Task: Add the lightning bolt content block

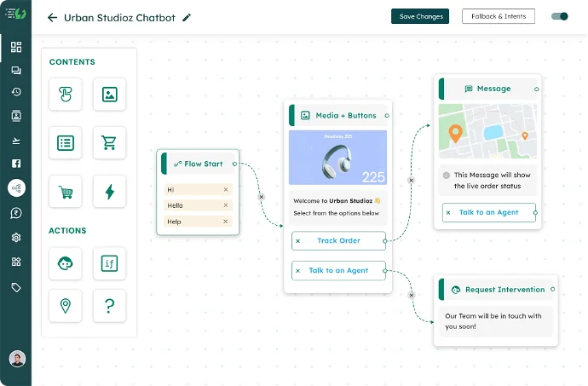Action: click(x=109, y=192)
